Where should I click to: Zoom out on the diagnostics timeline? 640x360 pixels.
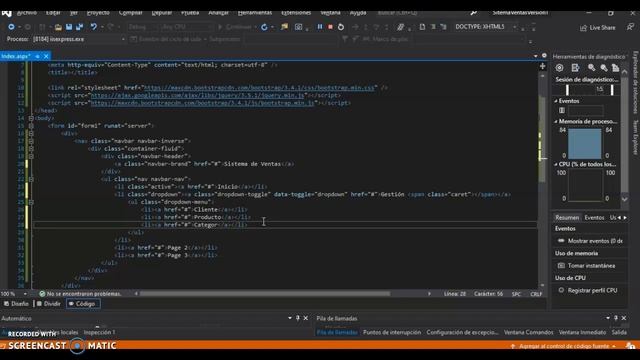[603, 68]
